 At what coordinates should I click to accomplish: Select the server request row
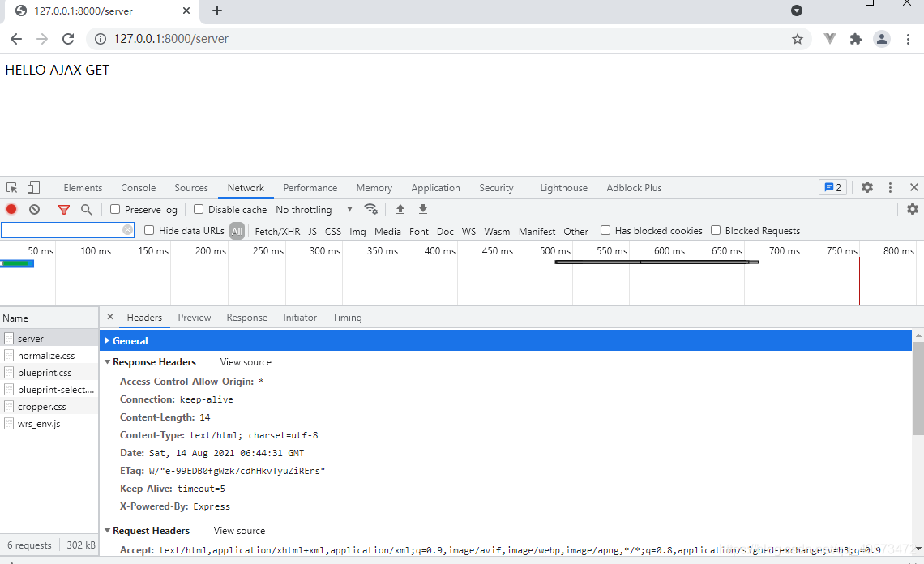click(49, 338)
